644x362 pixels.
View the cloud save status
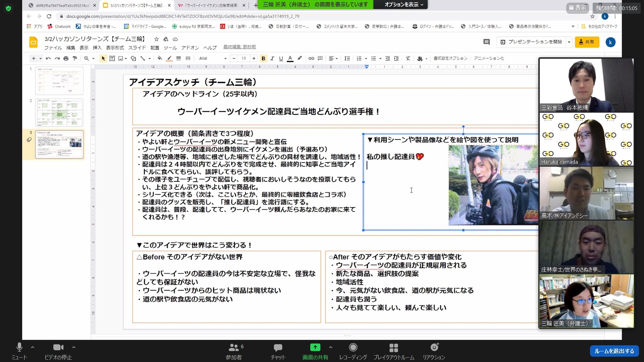click(x=175, y=39)
